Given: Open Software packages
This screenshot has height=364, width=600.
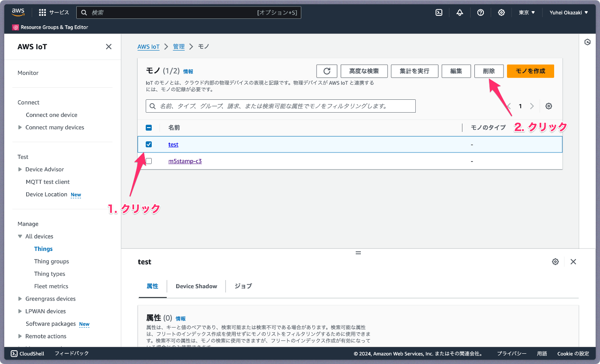Looking at the screenshot, I should coord(51,324).
